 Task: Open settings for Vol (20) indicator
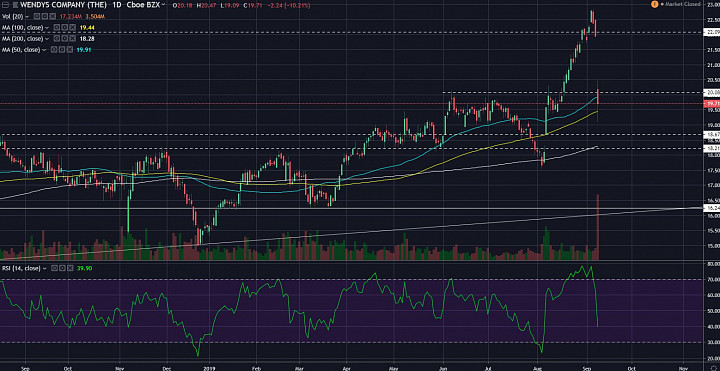[45, 16]
